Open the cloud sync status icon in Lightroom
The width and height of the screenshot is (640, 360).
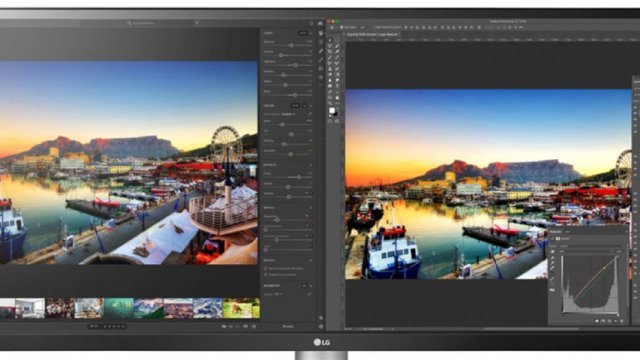[320, 23]
